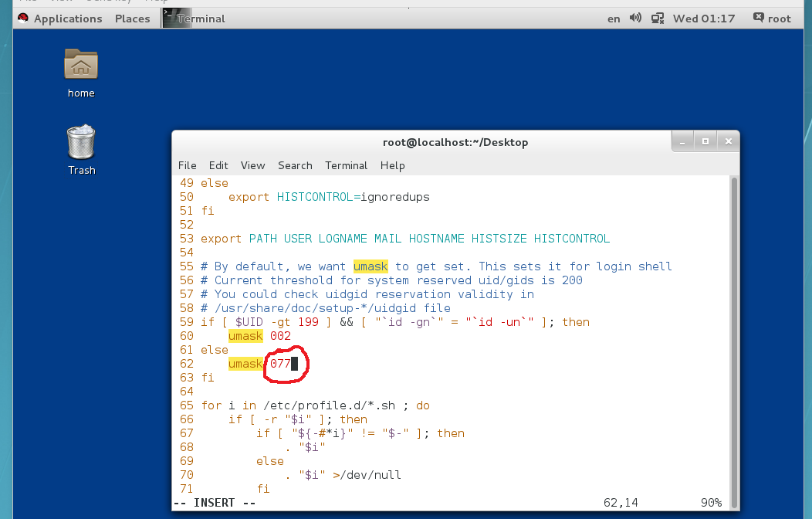Click the terminal title bar root@localhost:~/Desktop

[x=455, y=142]
